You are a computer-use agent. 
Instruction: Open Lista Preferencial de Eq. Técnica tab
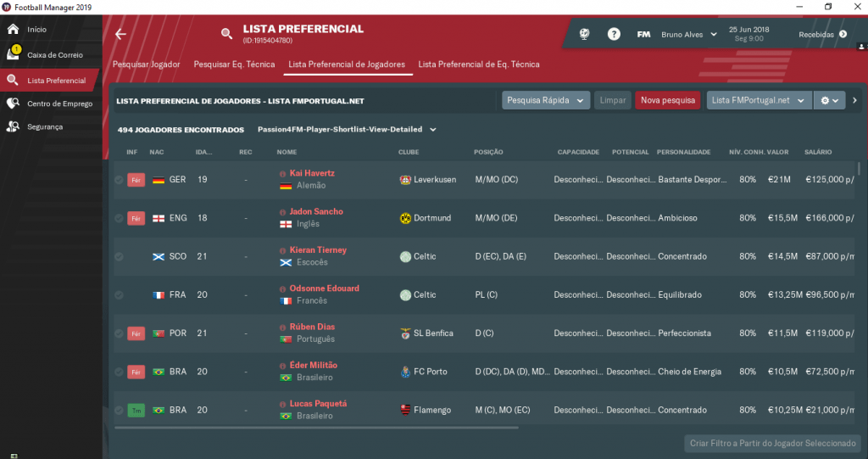click(x=479, y=64)
